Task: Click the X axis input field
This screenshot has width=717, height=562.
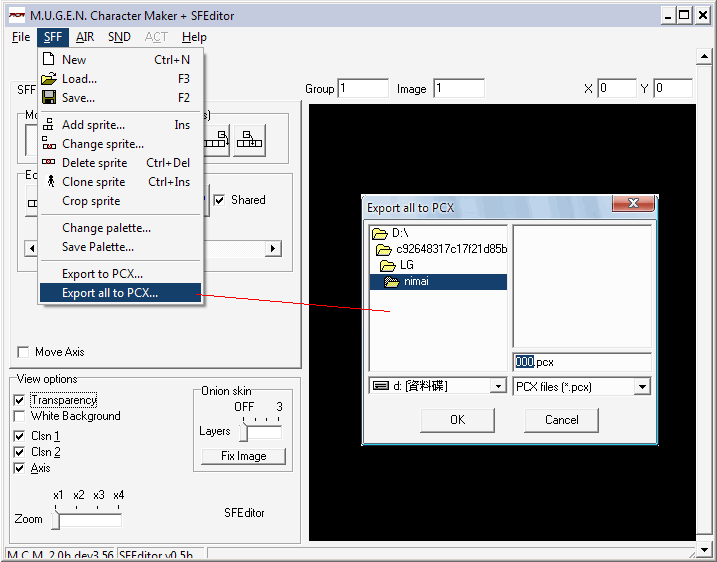Action: click(617, 88)
